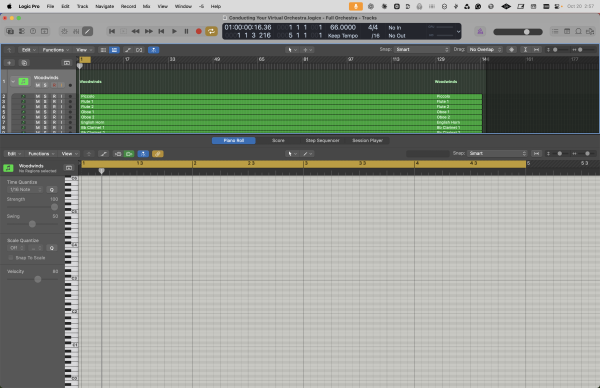
Task: Toggle Piano Roll automation curve button
Action: [103, 154]
